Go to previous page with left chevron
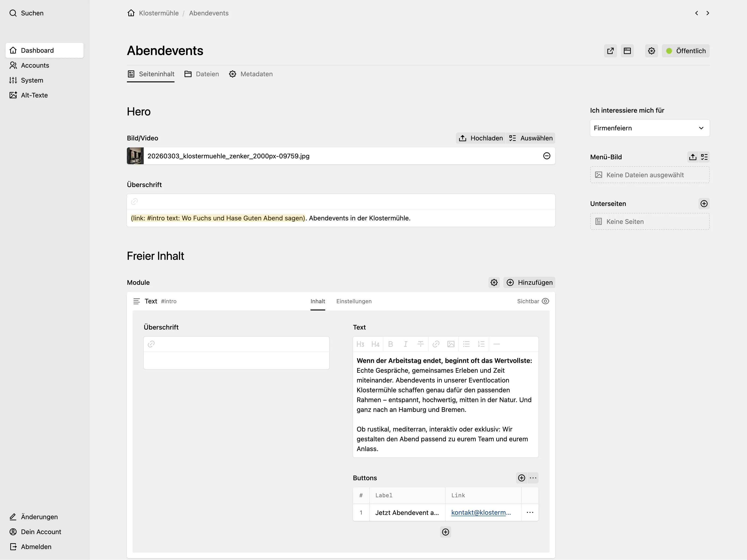This screenshot has width=747, height=560. pyautogui.click(x=696, y=13)
